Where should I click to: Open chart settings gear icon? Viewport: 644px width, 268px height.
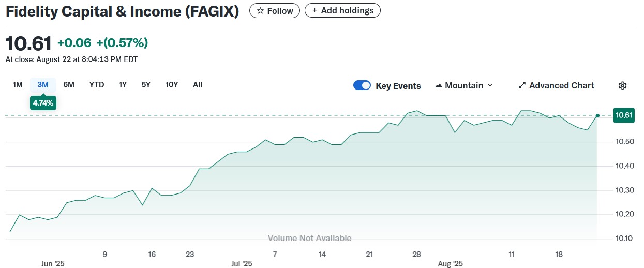[622, 86]
